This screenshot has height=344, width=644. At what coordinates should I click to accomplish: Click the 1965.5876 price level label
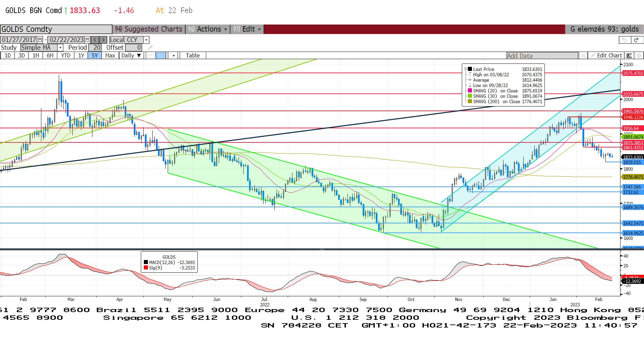click(x=633, y=111)
